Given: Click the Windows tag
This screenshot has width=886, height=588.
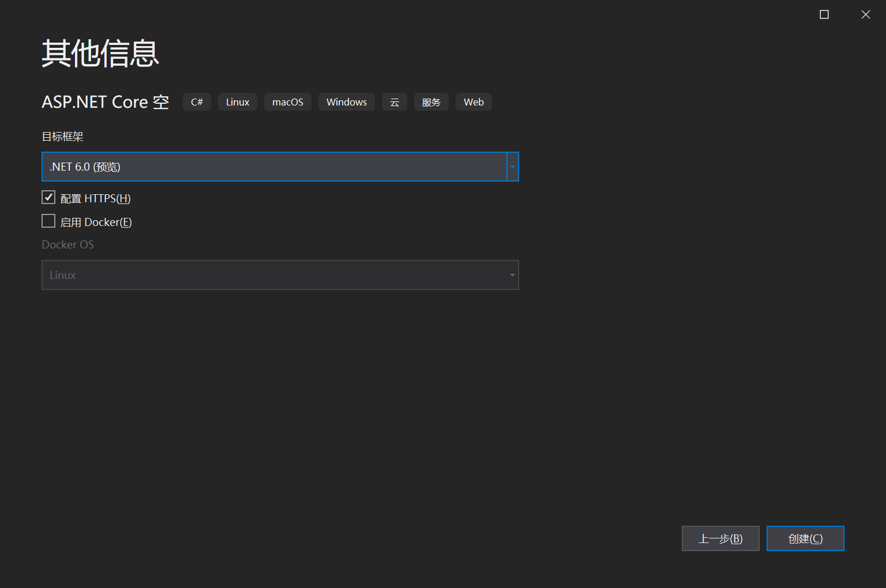Looking at the screenshot, I should click(347, 102).
